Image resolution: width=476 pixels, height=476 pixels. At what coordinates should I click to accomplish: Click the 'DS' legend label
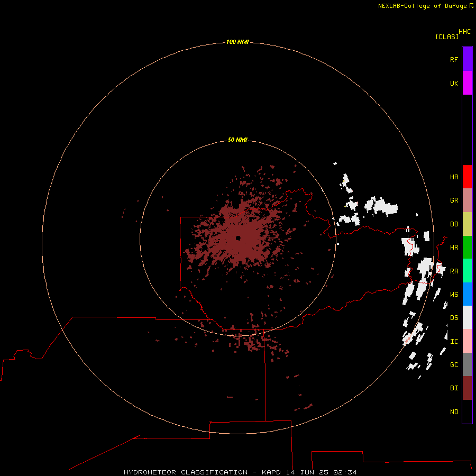click(x=454, y=318)
